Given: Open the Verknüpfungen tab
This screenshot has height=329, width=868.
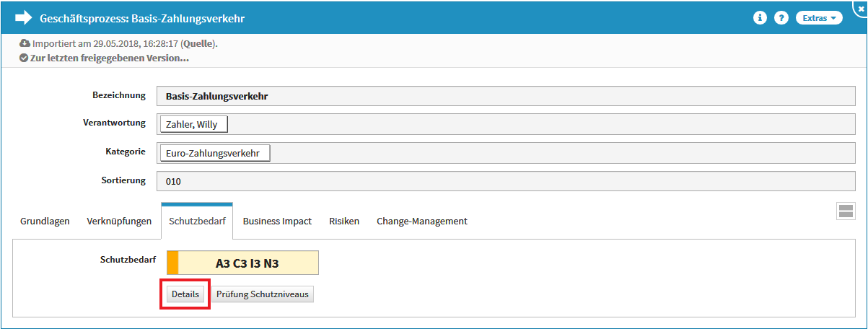Looking at the screenshot, I should pos(119,221).
